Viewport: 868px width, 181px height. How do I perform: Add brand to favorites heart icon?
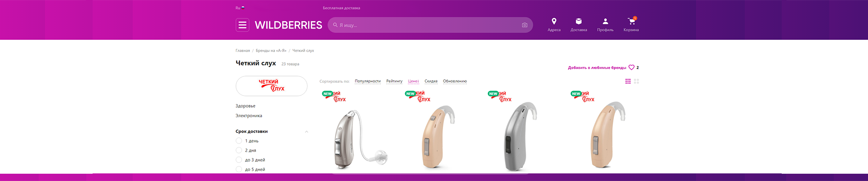point(632,67)
